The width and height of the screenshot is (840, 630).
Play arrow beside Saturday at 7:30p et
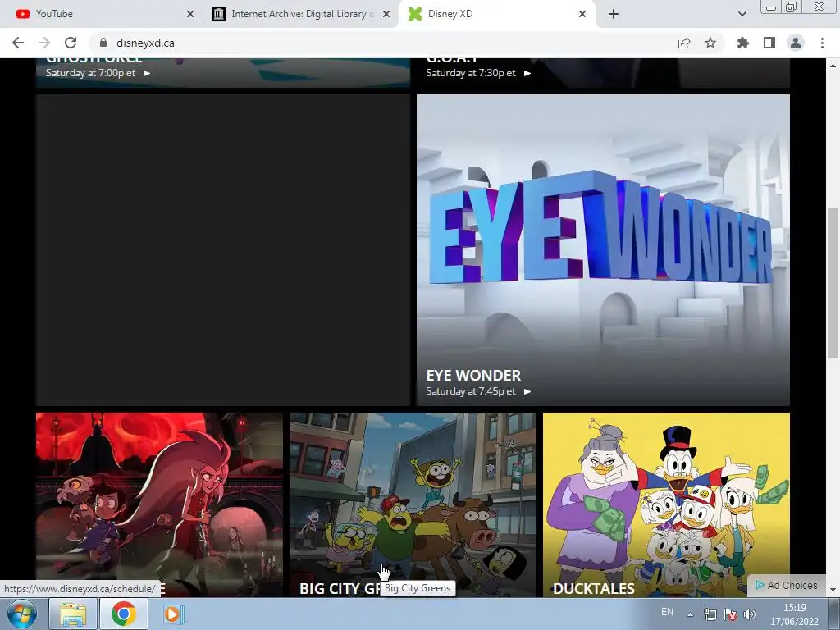[527, 73]
